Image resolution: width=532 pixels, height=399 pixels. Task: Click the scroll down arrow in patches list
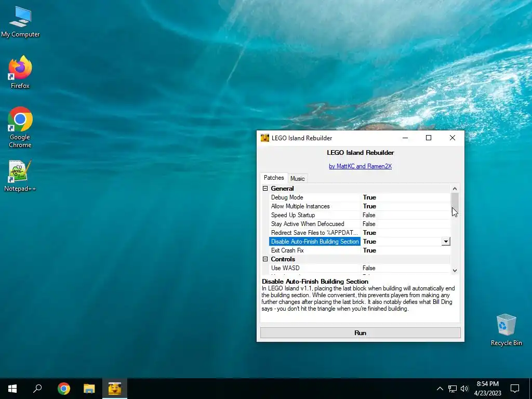point(455,270)
